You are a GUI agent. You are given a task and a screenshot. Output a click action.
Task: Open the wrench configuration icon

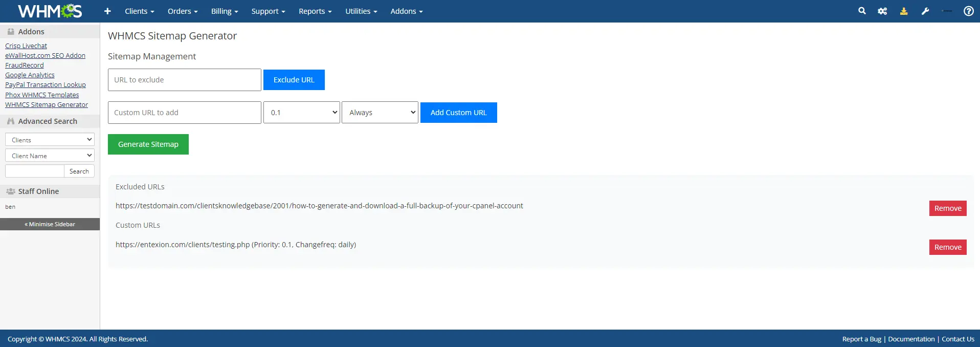coord(925,11)
